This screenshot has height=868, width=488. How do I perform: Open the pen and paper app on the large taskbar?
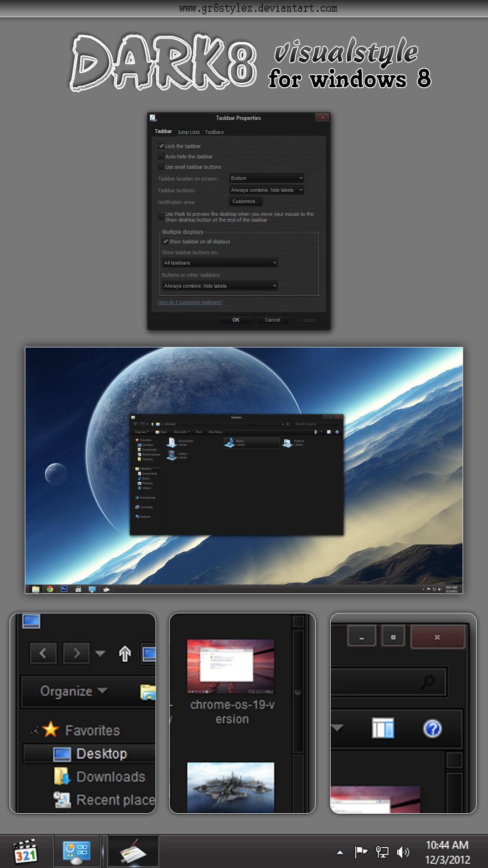pos(133,852)
